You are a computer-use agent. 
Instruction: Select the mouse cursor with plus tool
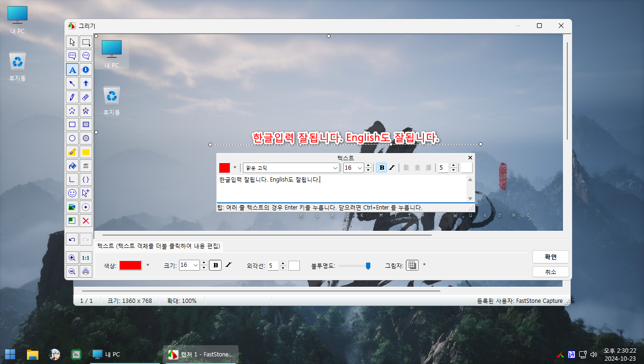(86, 193)
